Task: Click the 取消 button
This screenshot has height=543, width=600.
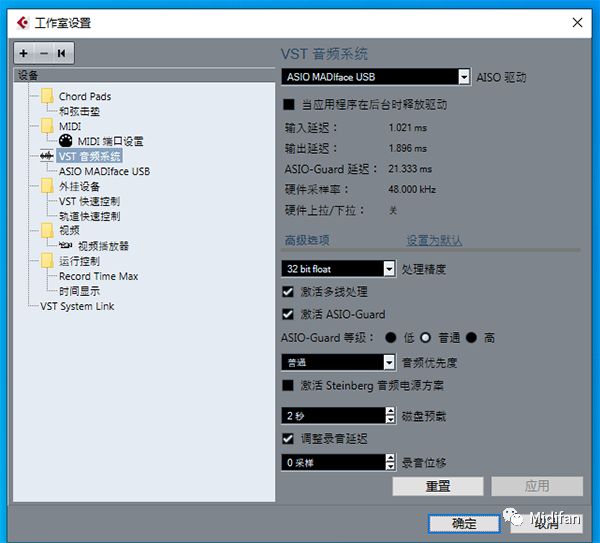Action: [546, 523]
